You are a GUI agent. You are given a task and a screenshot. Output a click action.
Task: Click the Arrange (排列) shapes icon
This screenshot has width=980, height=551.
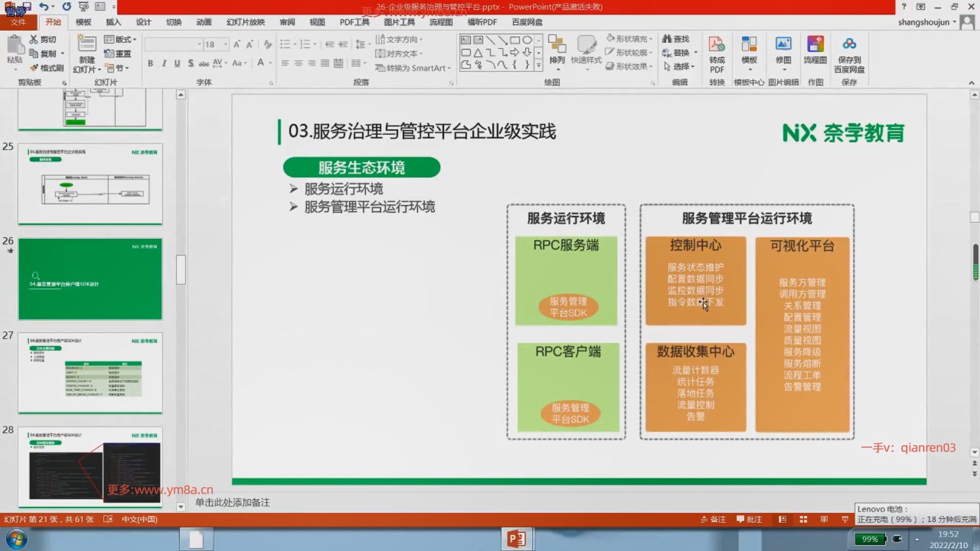pos(557,45)
